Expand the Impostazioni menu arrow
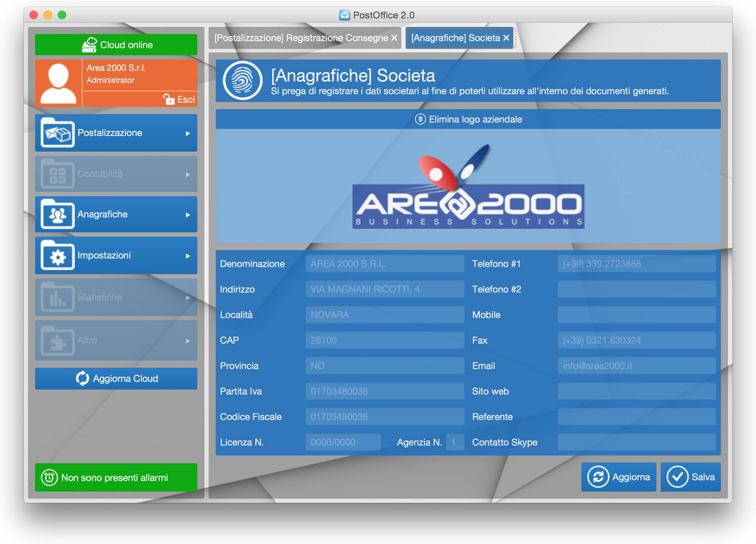This screenshot has width=756, height=544. pyautogui.click(x=188, y=256)
